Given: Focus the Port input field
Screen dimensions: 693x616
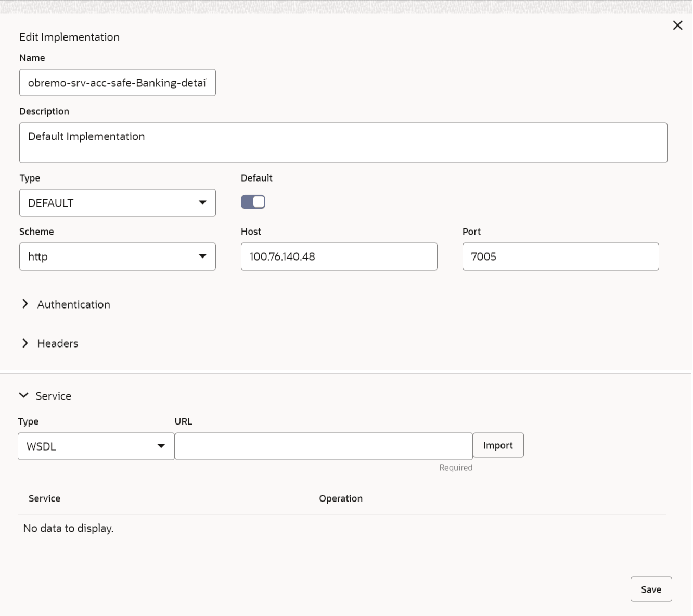Looking at the screenshot, I should click(x=560, y=256).
